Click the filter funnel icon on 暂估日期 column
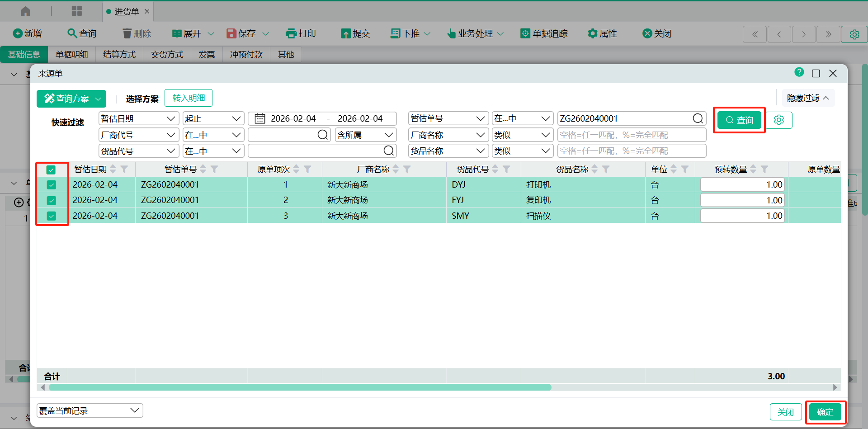Viewport: 868px width, 429px height. point(124,169)
